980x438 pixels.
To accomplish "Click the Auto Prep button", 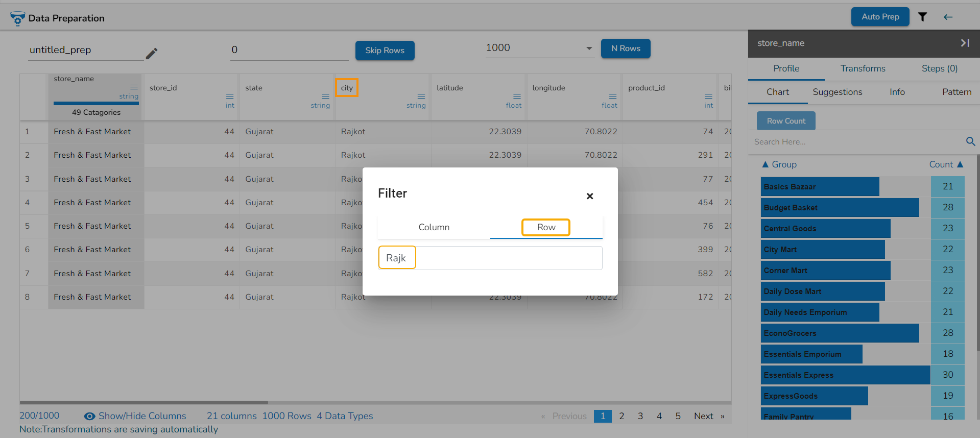I will point(880,17).
